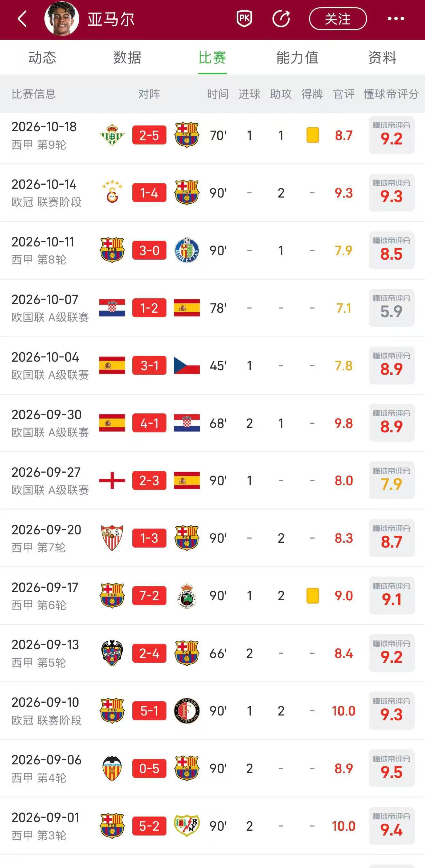Tap the 5.9 懂球帝评分 rating box

(x=391, y=308)
